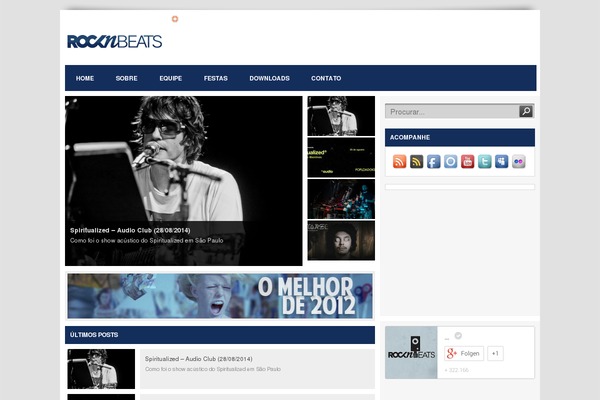The image size is (600, 400).
Task: Open the CONTATO menu item
Action: [x=326, y=78]
